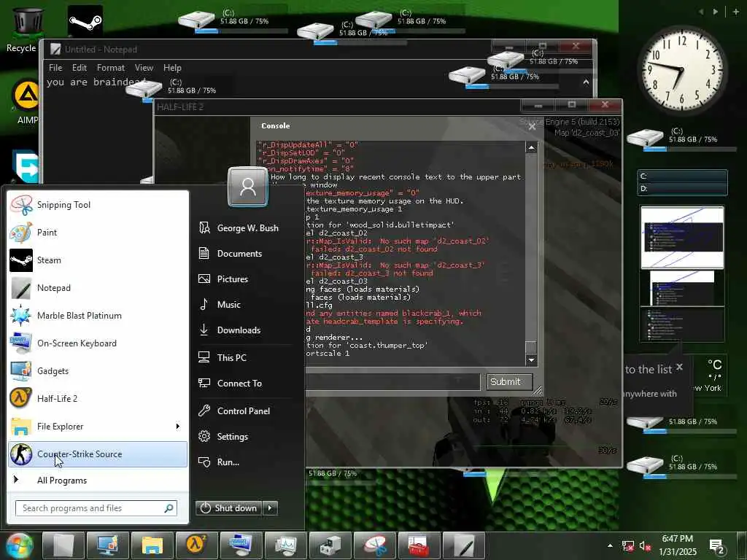Click the Windows Start orb
747x560 pixels.
tap(19, 545)
